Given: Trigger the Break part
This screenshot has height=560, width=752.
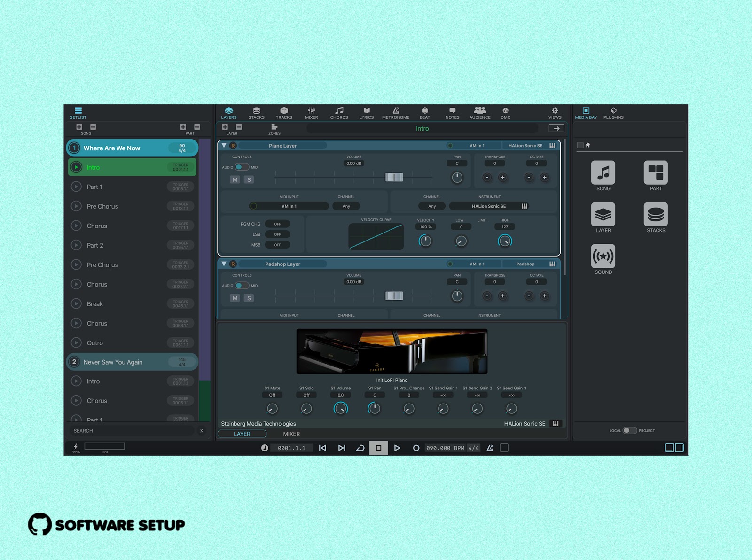Looking at the screenshot, I should point(76,303).
